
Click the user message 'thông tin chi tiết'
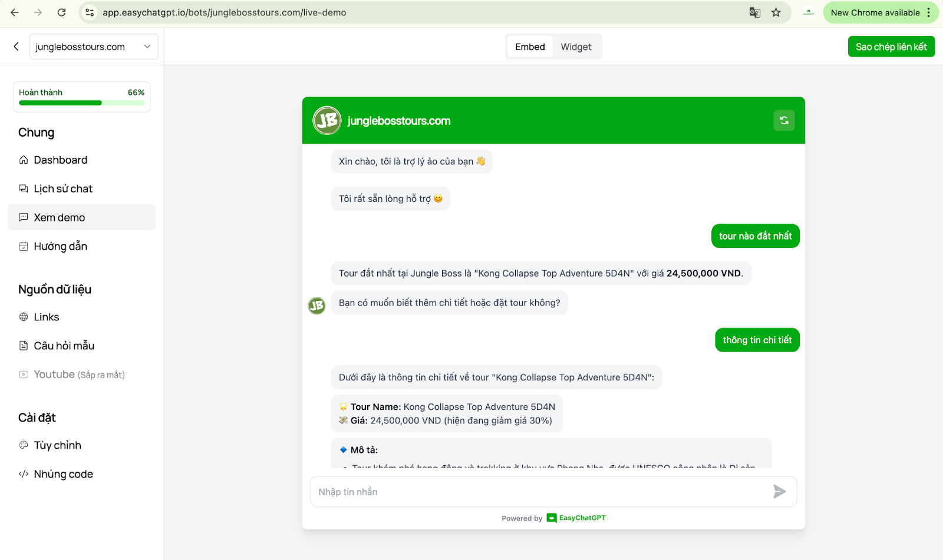757,340
